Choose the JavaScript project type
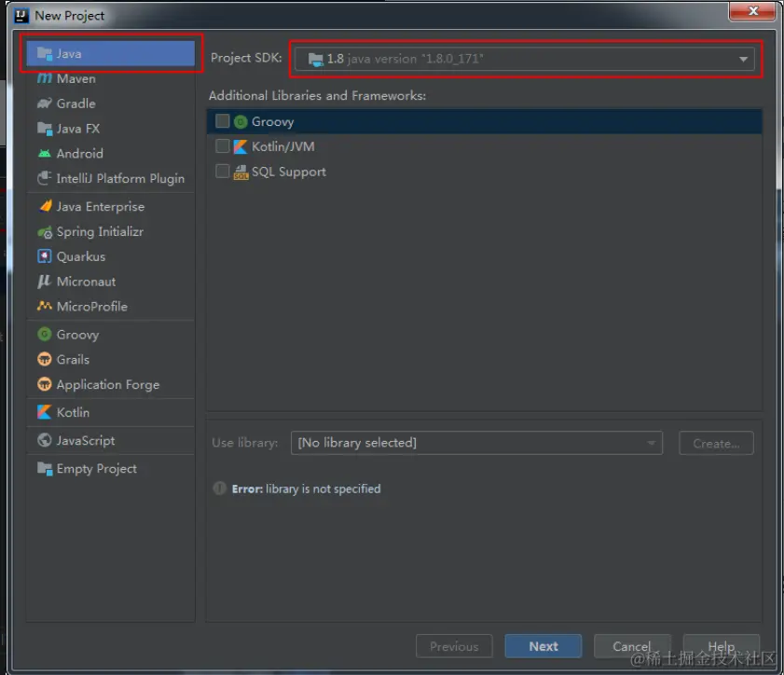This screenshot has height=675, width=784. tap(110, 440)
